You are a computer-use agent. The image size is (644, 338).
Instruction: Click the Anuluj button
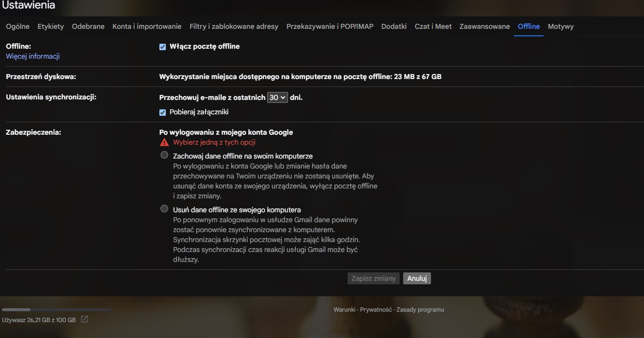pos(417,278)
